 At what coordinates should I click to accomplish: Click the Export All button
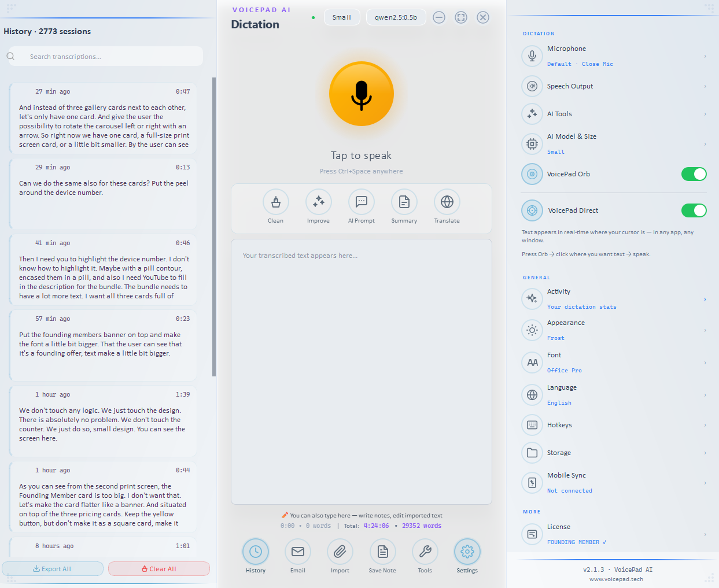click(x=53, y=569)
